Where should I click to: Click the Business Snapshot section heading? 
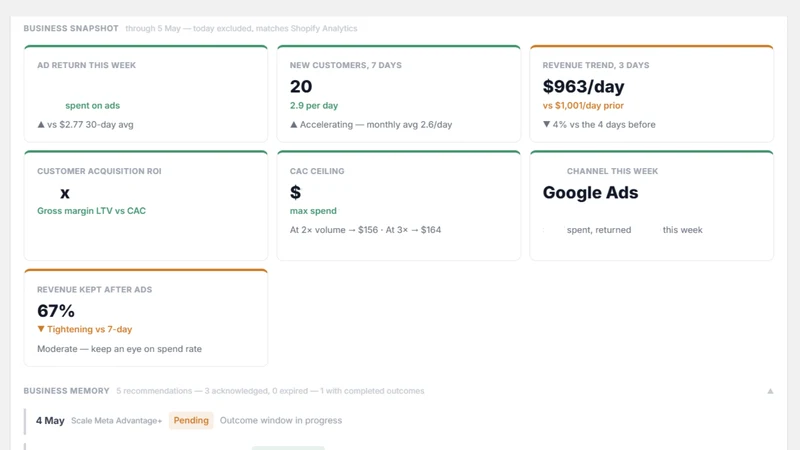pos(71,29)
